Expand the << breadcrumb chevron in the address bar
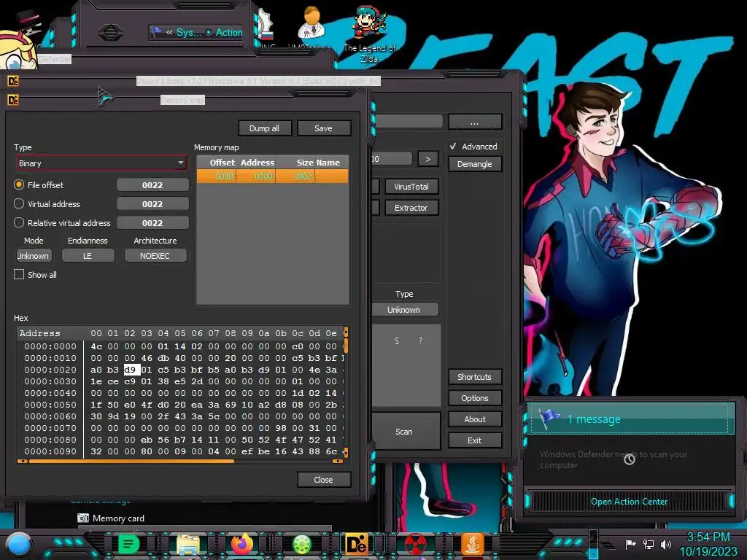This screenshot has width=747, height=560. coord(169,32)
